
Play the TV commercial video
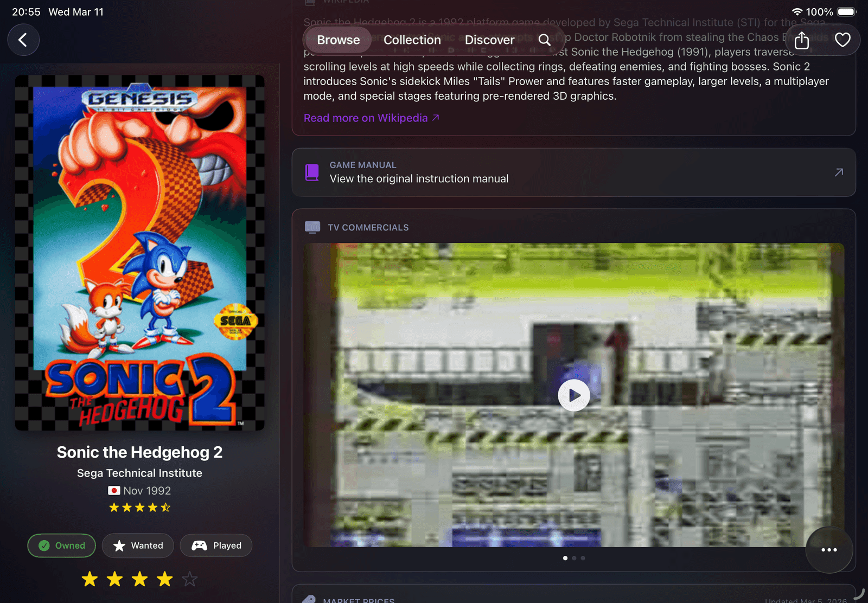coord(574,395)
